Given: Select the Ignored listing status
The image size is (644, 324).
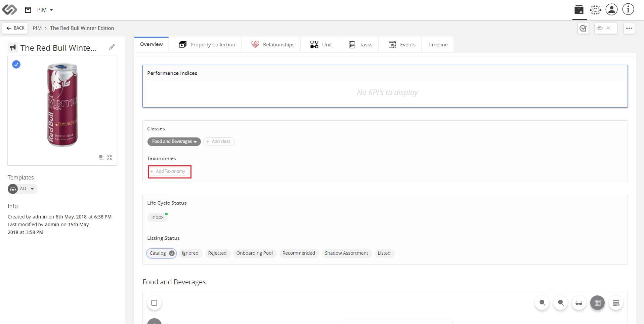Looking at the screenshot, I should coord(190,253).
